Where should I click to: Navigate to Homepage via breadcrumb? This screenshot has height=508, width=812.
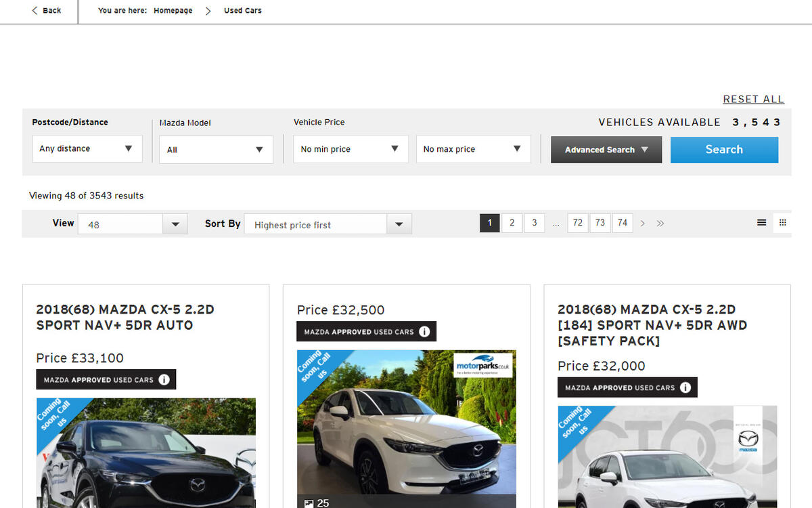(173, 11)
